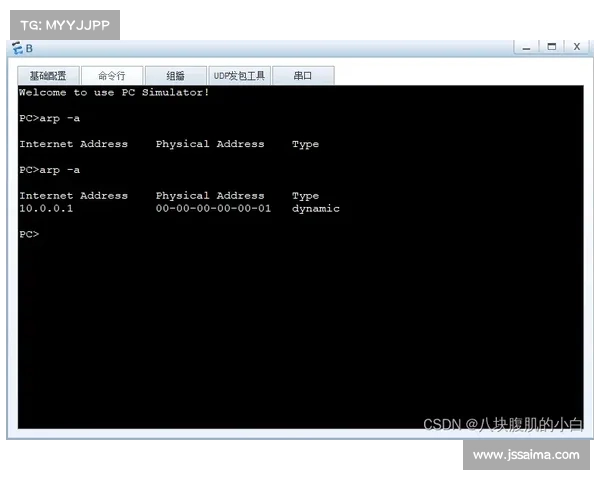The width and height of the screenshot is (600, 480).
Task: Maximize the PC simulator window
Action: (551, 47)
